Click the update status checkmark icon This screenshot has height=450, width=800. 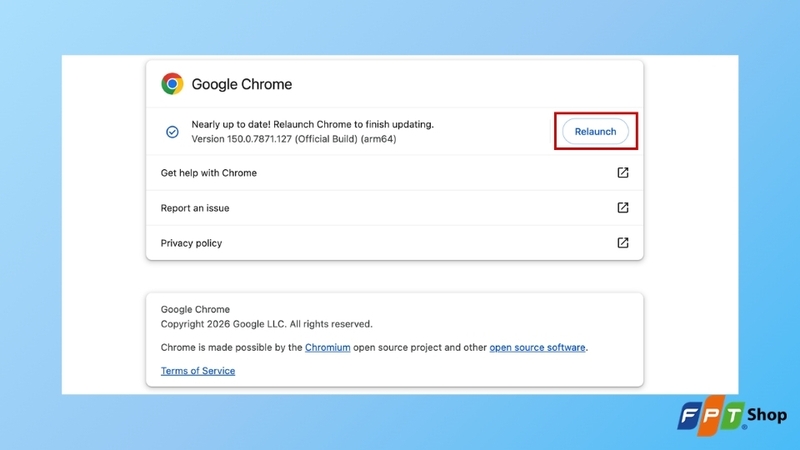click(172, 132)
